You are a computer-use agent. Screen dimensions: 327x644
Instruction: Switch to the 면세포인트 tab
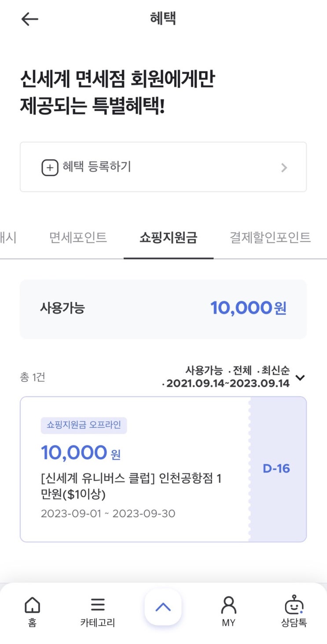click(78, 237)
